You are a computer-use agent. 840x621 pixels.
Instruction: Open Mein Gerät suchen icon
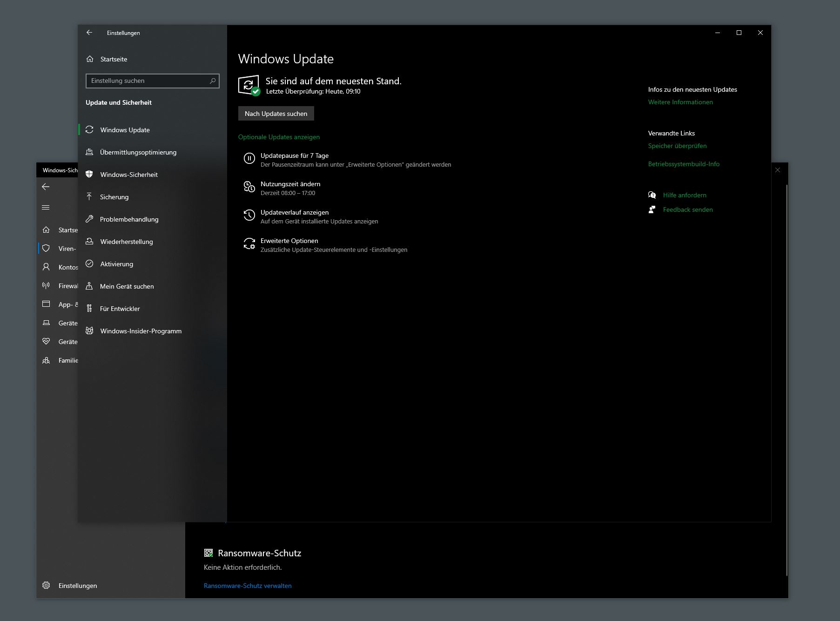[x=89, y=286]
